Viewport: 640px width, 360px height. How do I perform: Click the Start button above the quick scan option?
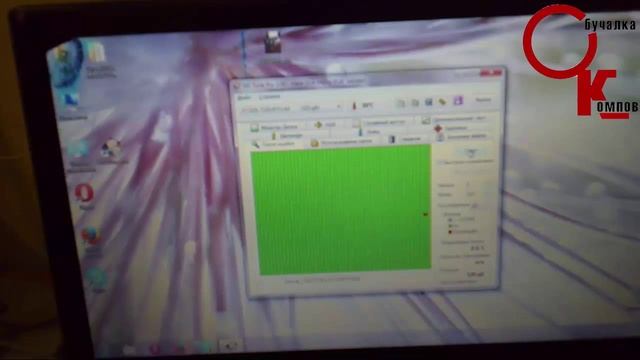(471, 153)
